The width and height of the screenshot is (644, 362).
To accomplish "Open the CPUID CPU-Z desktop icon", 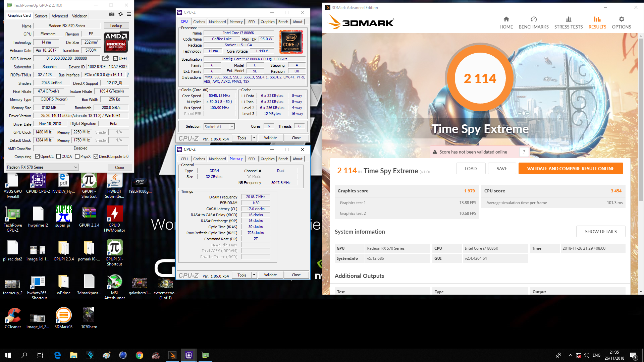I will pyautogui.click(x=38, y=183).
